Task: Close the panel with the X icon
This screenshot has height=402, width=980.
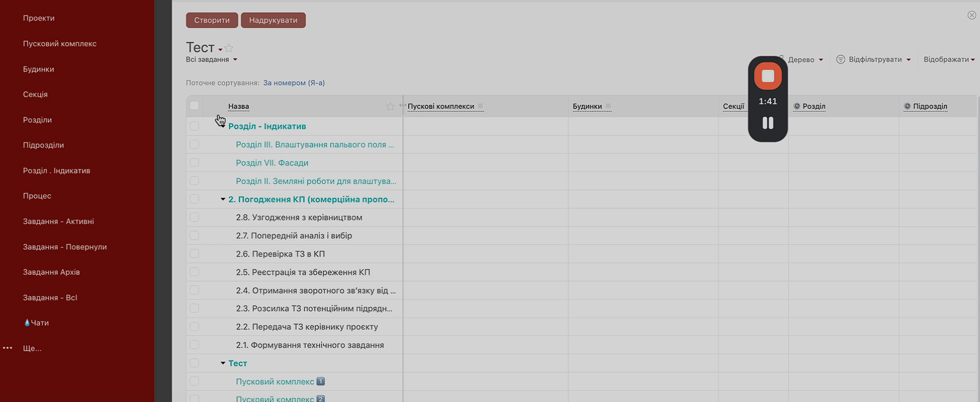Action: tap(971, 15)
